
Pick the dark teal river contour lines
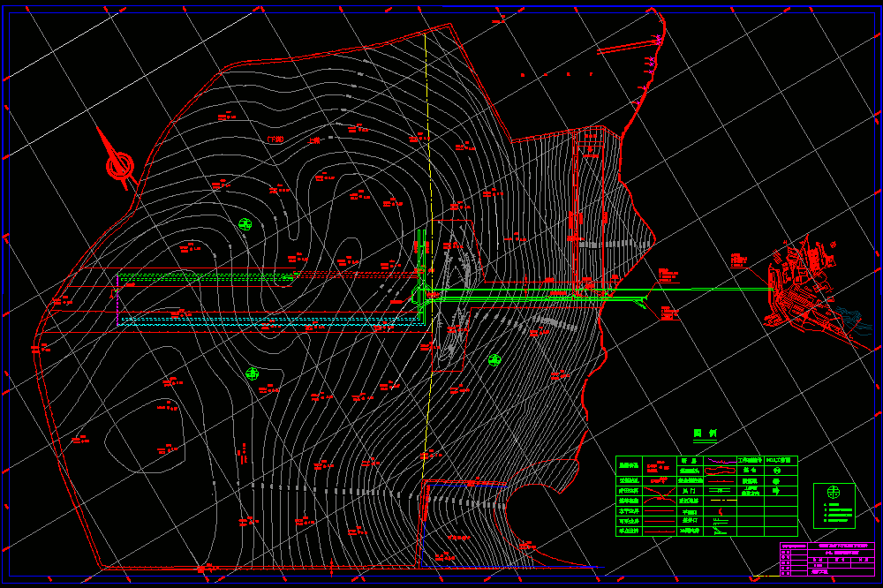pos(853,320)
